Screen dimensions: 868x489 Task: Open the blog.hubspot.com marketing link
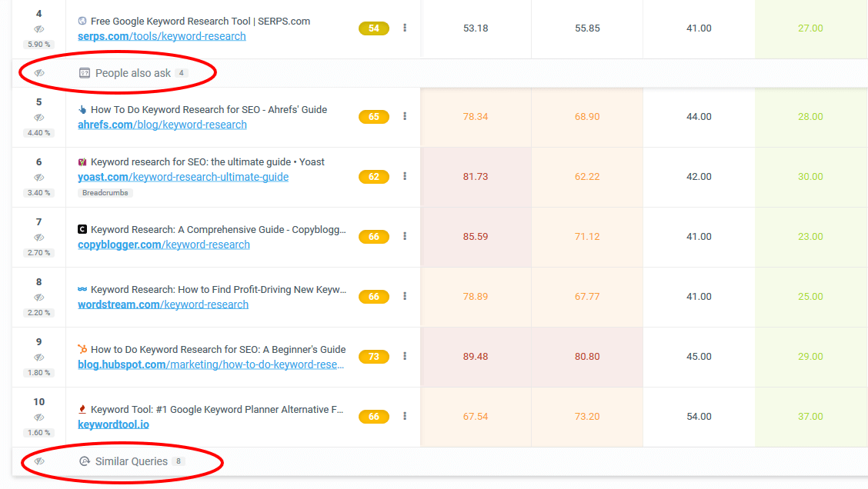pos(211,364)
